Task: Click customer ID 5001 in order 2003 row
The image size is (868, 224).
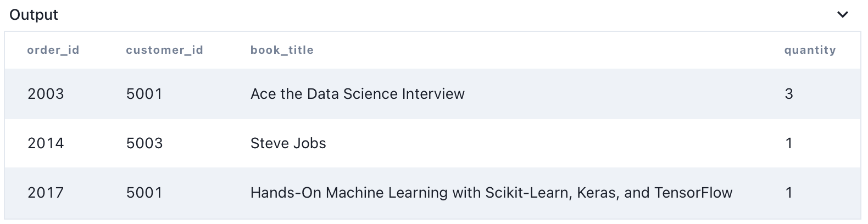Action: 144,94
